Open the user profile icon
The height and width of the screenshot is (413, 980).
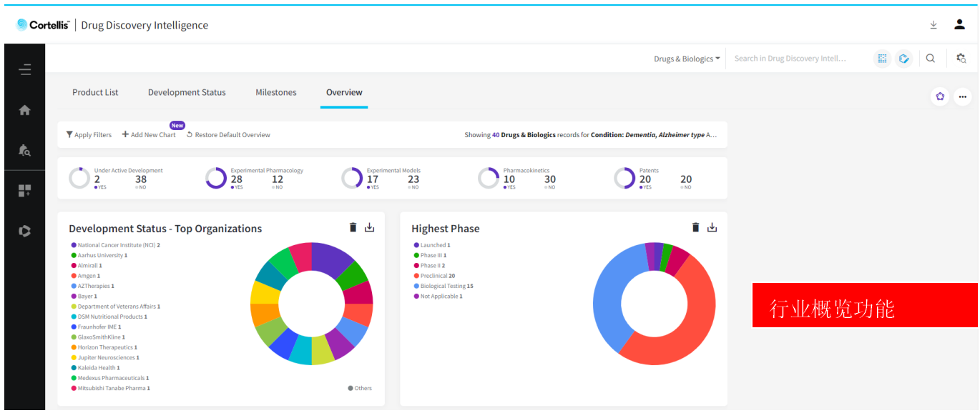(960, 24)
